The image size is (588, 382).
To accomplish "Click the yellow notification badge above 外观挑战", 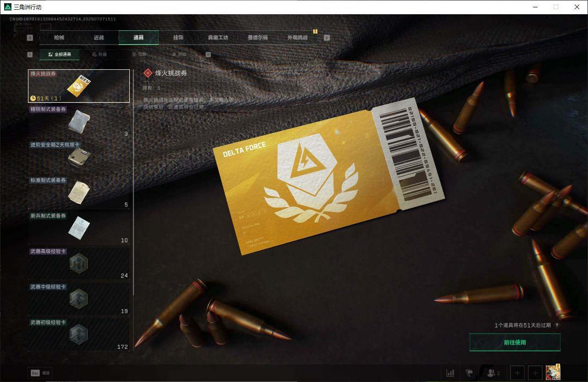I will tap(315, 32).
